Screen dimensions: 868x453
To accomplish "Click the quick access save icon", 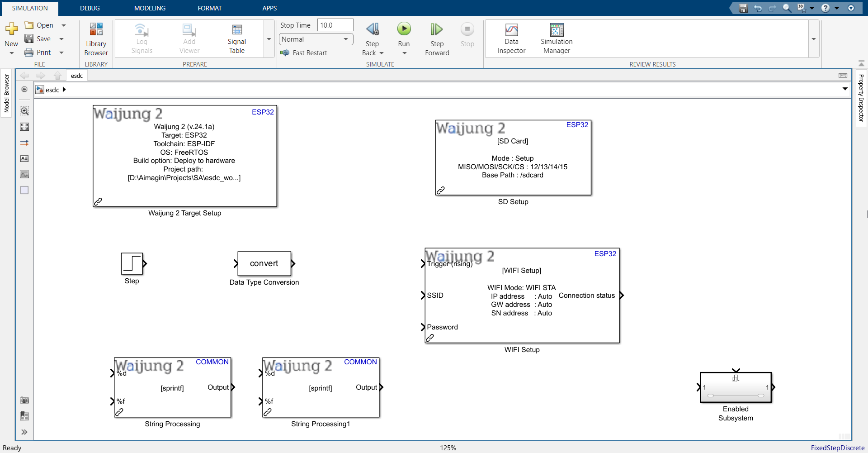I will (743, 8).
